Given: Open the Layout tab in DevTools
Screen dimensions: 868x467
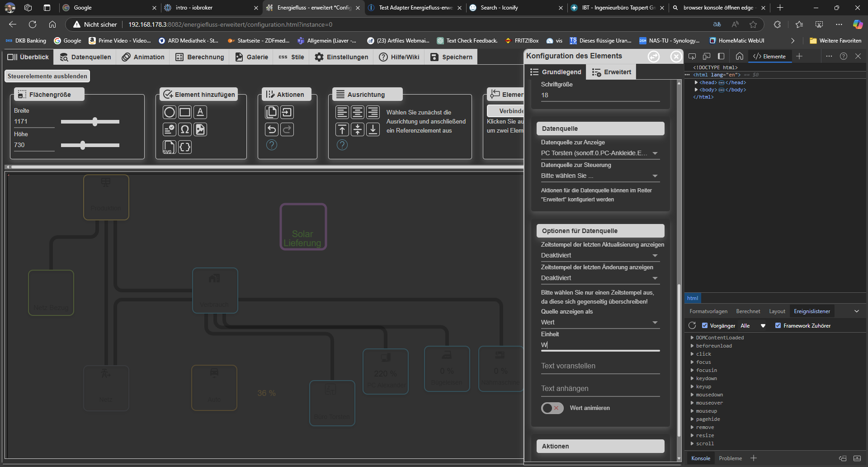Looking at the screenshot, I should (777, 311).
